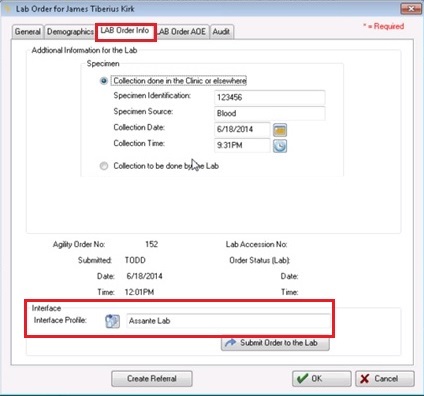
Task: Cancel the lab order dialog
Action: [x=385, y=379]
